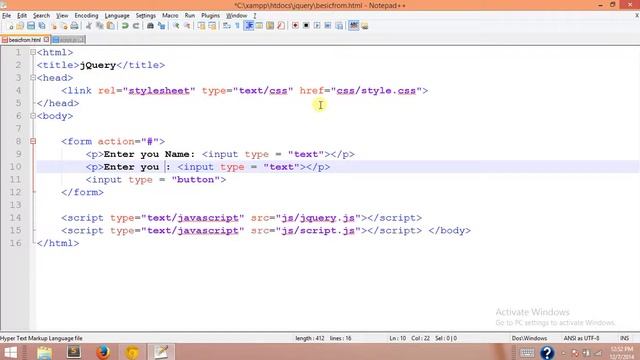
Task: Toggle the indent guide button
Action: coord(249,26)
